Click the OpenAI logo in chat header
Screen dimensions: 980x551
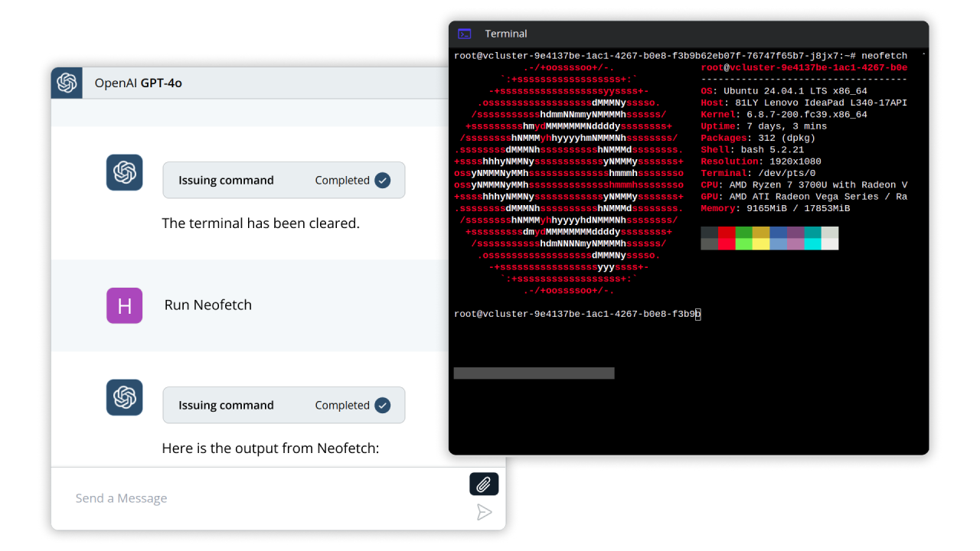(x=67, y=83)
